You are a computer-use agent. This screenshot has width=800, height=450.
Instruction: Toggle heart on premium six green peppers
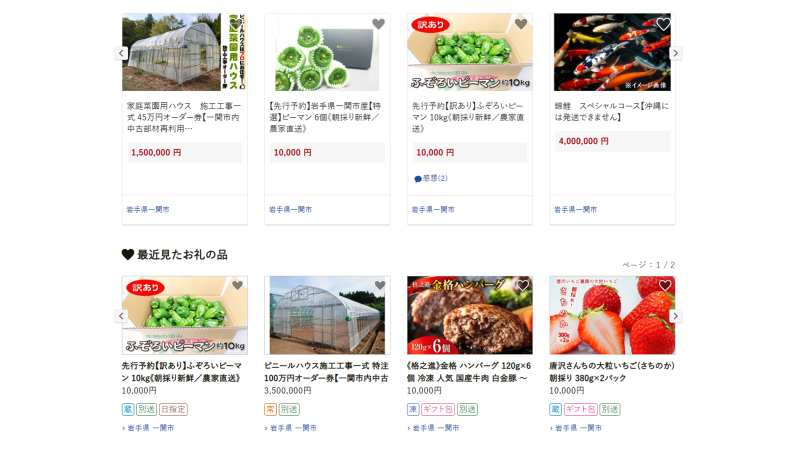coord(378,24)
